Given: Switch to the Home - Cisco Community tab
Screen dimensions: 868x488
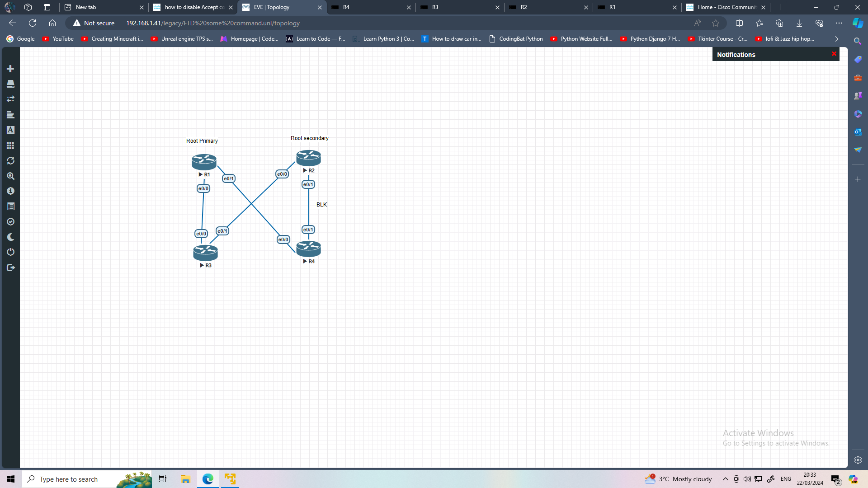Looking at the screenshot, I should coord(723,7).
